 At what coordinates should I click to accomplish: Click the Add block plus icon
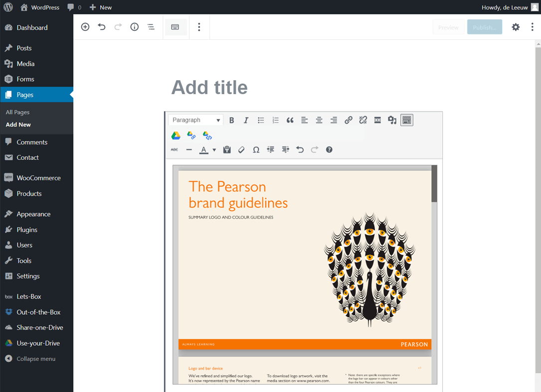pyautogui.click(x=85, y=27)
